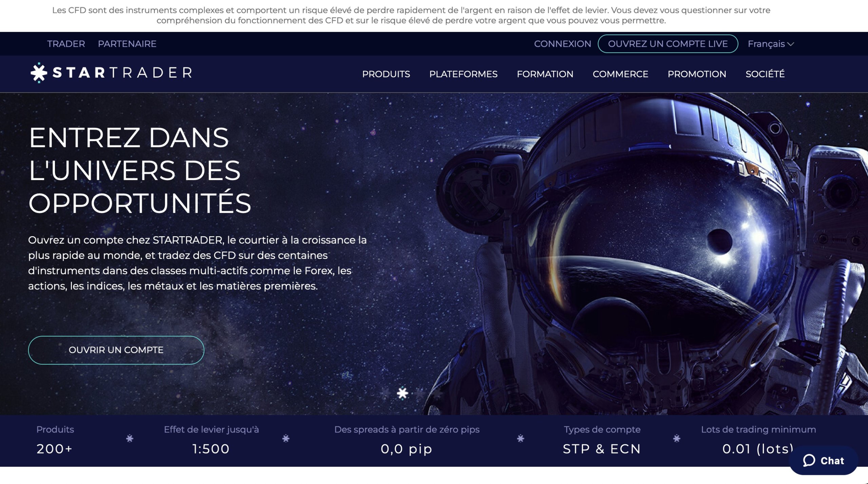The width and height of the screenshot is (868, 484).
Task: Expand the Français language dropdown
Action: point(771,44)
